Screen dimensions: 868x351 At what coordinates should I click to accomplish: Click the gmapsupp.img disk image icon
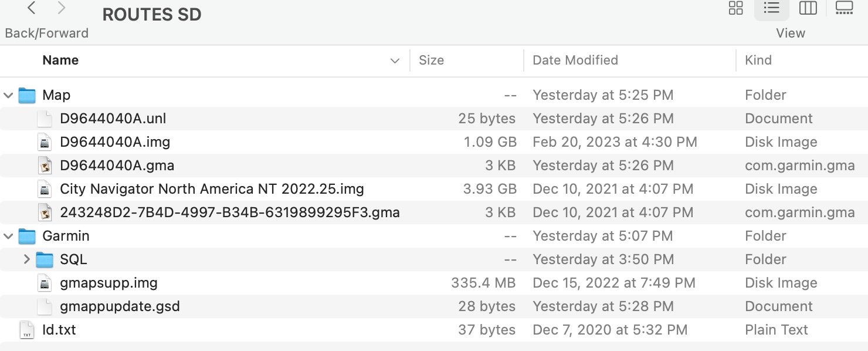[45, 283]
